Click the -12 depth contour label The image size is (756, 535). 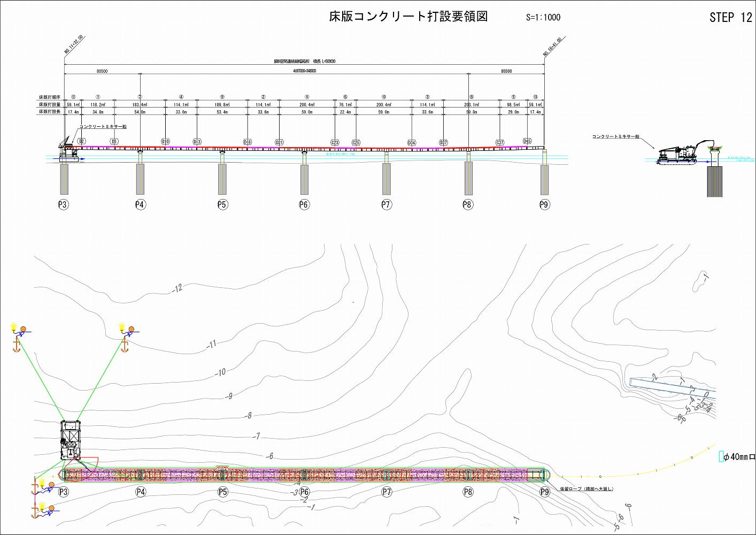(x=178, y=288)
